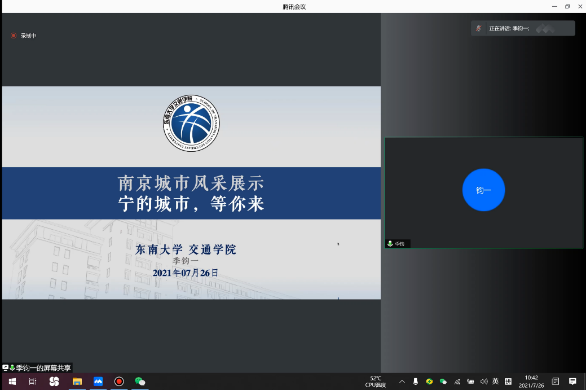Click the slide date text "2021年07月26日"
Viewport: 586px width, 390px height.
[185, 273]
